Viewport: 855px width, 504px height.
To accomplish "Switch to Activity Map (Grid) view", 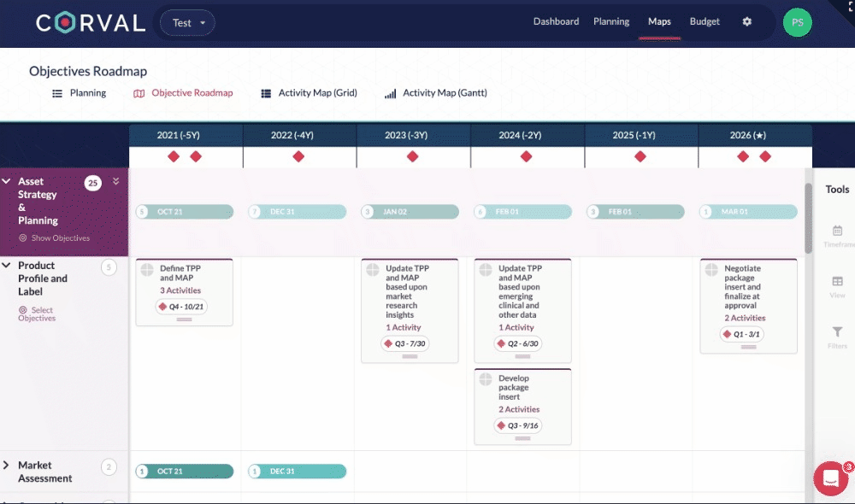I will (x=309, y=93).
